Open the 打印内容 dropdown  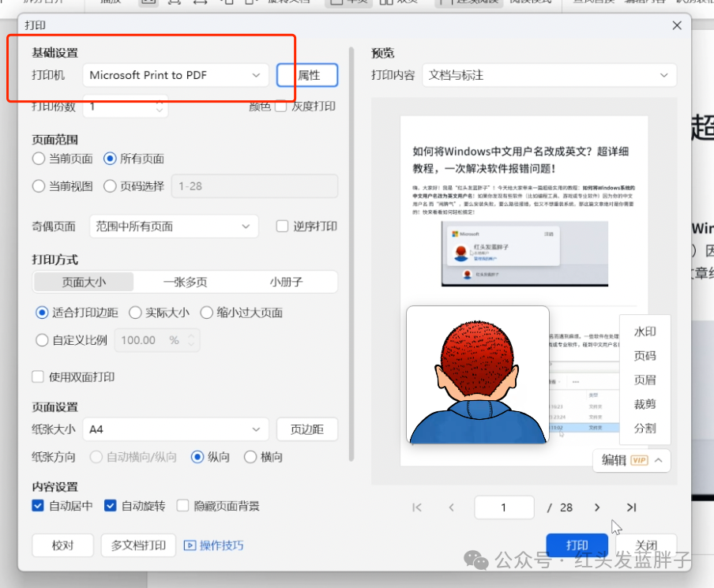pos(549,75)
